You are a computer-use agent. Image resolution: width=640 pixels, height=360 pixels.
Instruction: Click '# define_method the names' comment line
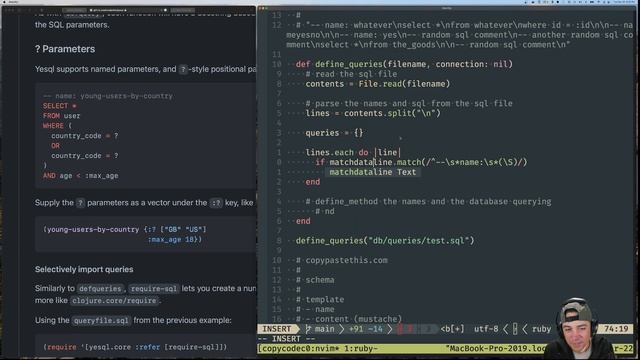coord(428,201)
